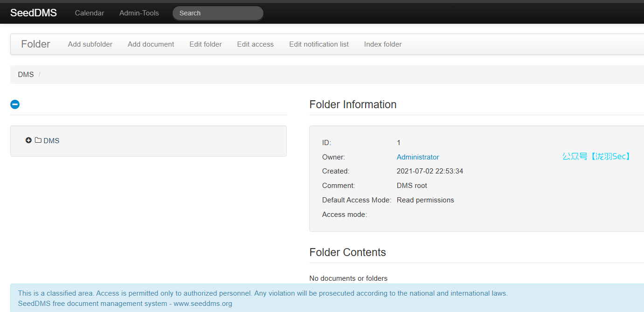Viewport: 644px width, 312px height.
Task: Open the Admin-Tools menu
Action: click(x=139, y=13)
